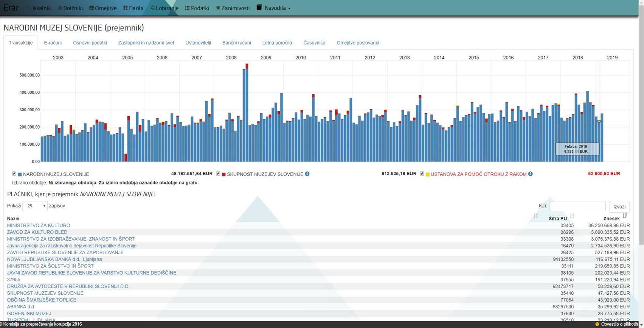Sort by Šifra PU column sort icon
Image resolution: width=644 pixels, height=328 pixels.
572,216
